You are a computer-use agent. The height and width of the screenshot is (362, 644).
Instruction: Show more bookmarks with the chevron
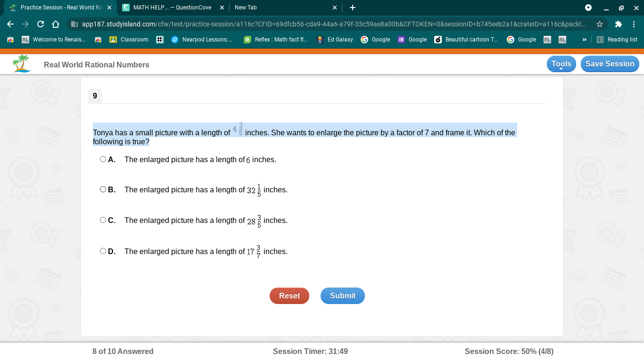(x=584, y=40)
